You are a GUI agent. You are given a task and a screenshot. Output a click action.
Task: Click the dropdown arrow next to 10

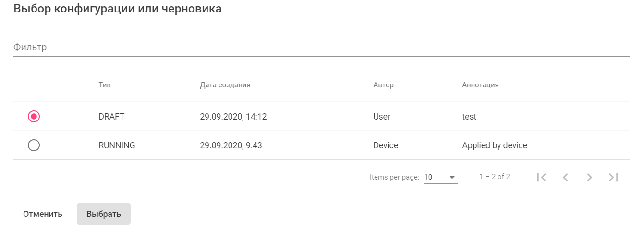pyautogui.click(x=452, y=177)
